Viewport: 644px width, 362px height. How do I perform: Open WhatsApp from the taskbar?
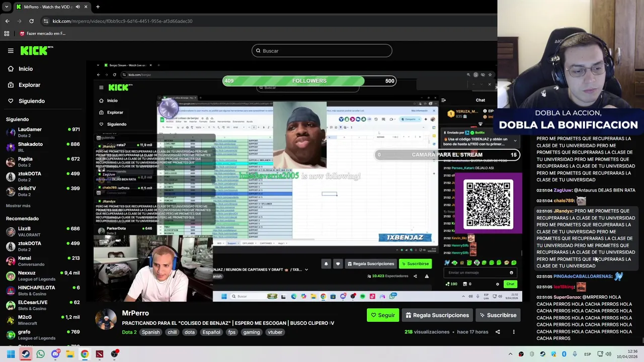point(40,354)
